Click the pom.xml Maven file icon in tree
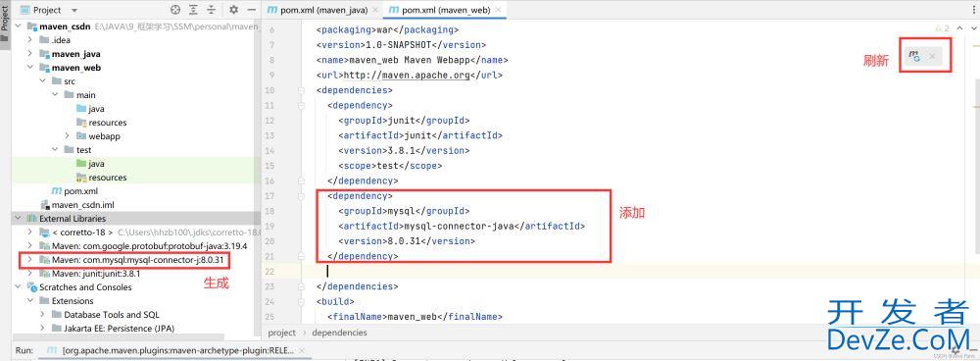 click(56, 191)
